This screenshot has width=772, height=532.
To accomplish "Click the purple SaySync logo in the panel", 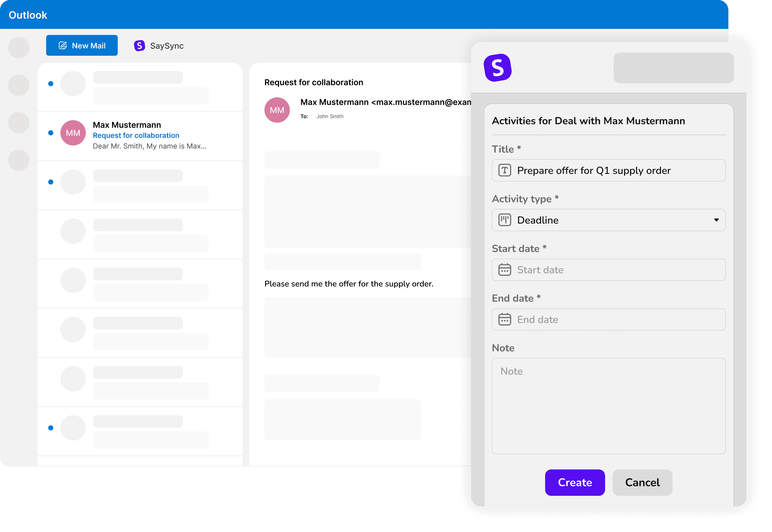I will coord(498,68).
